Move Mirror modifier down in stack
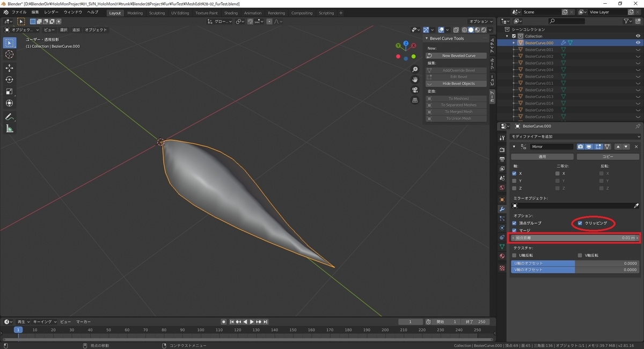Viewport: 644px width, 349px height. click(626, 147)
